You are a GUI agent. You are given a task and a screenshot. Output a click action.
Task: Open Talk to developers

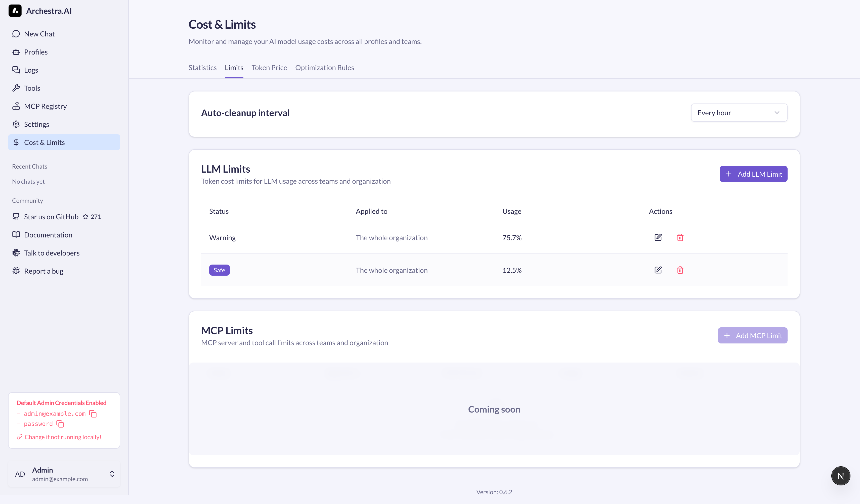tap(52, 253)
